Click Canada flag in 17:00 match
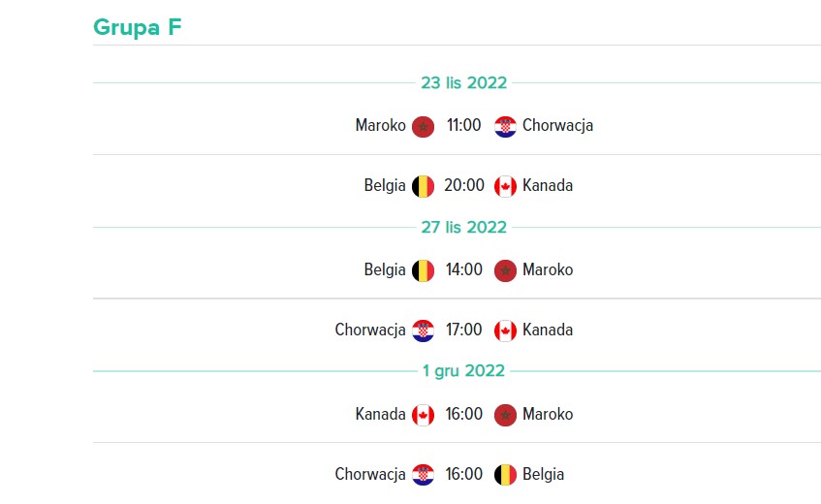 pyautogui.click(x=505, y=331)
